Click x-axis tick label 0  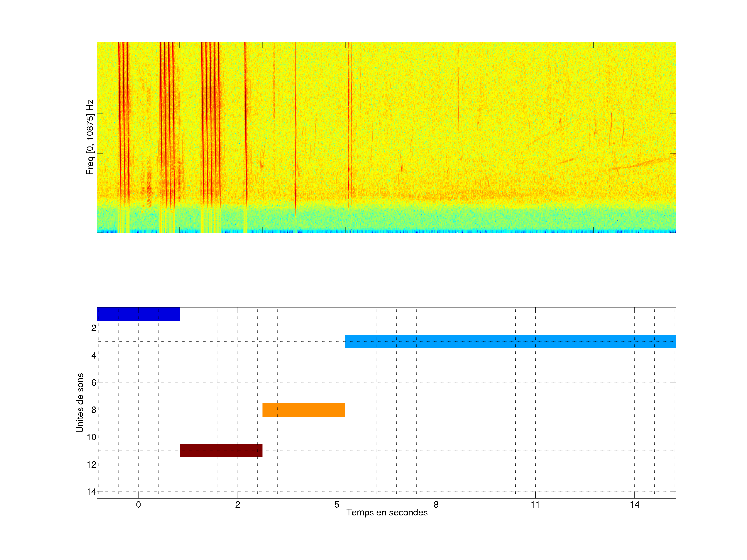coord(138,505)
